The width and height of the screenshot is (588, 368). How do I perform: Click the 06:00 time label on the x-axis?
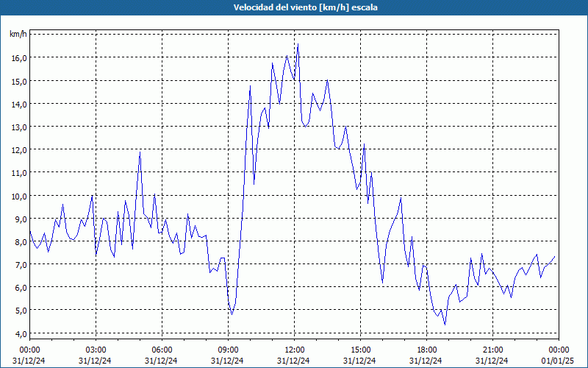(x=162, y=350)
